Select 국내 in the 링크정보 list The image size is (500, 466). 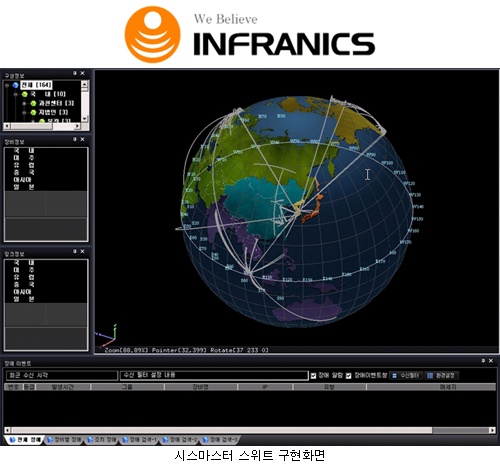pos(24,263)
